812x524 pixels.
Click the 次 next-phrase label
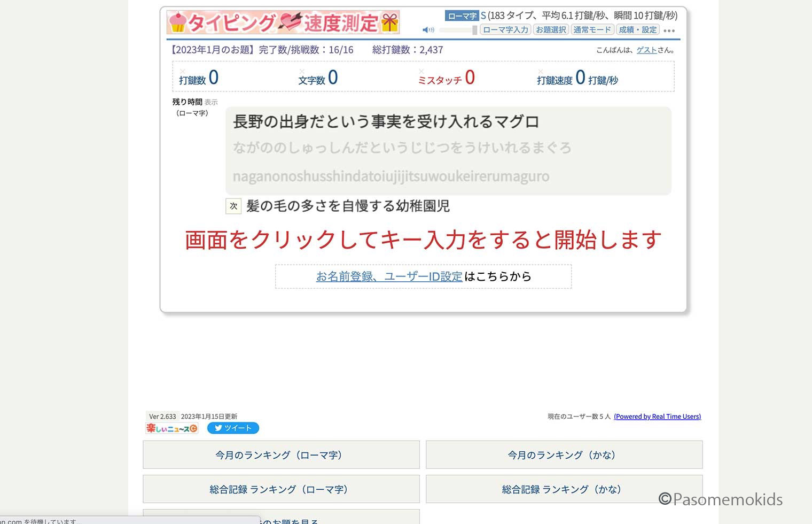(233, 206)
